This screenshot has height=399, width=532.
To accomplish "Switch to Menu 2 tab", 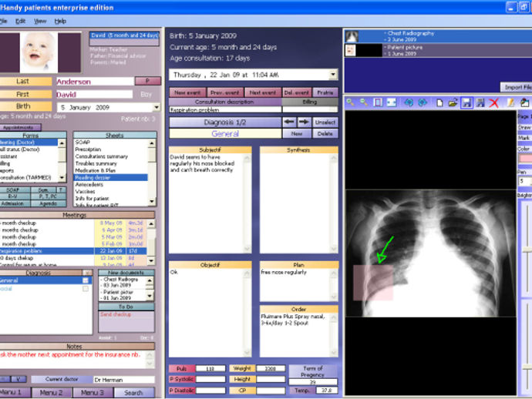I will [51, 393].
